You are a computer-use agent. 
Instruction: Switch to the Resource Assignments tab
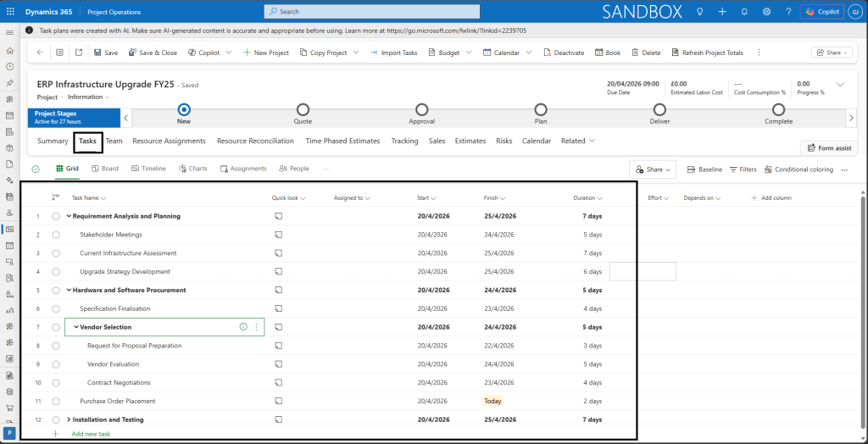[x=169, y=141]
